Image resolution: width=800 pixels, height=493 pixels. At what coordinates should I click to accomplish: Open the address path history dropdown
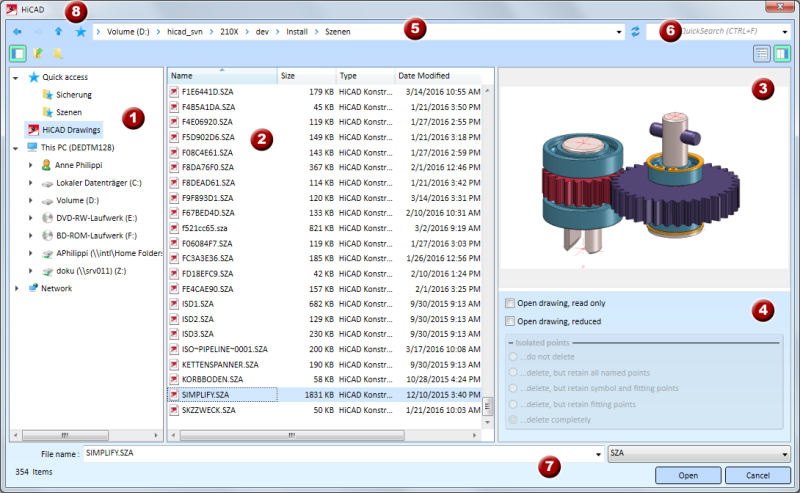pos(619,32)
